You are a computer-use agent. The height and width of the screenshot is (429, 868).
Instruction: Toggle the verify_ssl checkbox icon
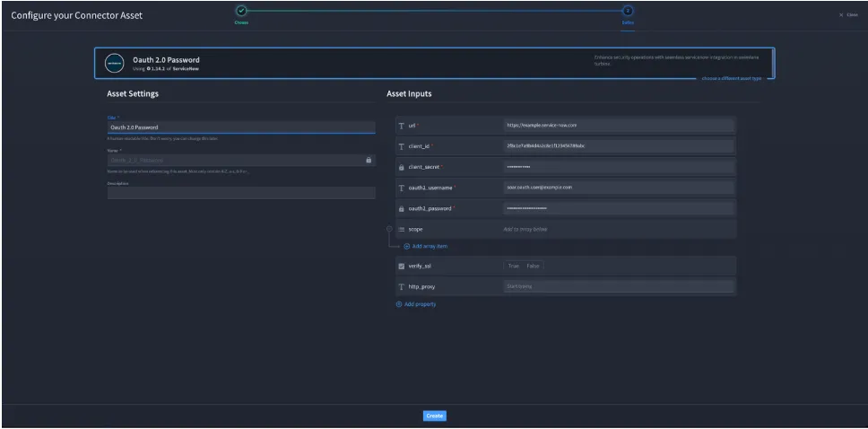(402, 266)
